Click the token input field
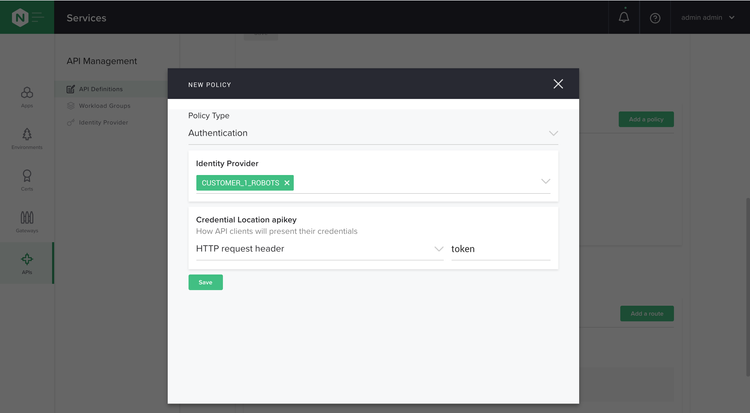 coord(501,249)
